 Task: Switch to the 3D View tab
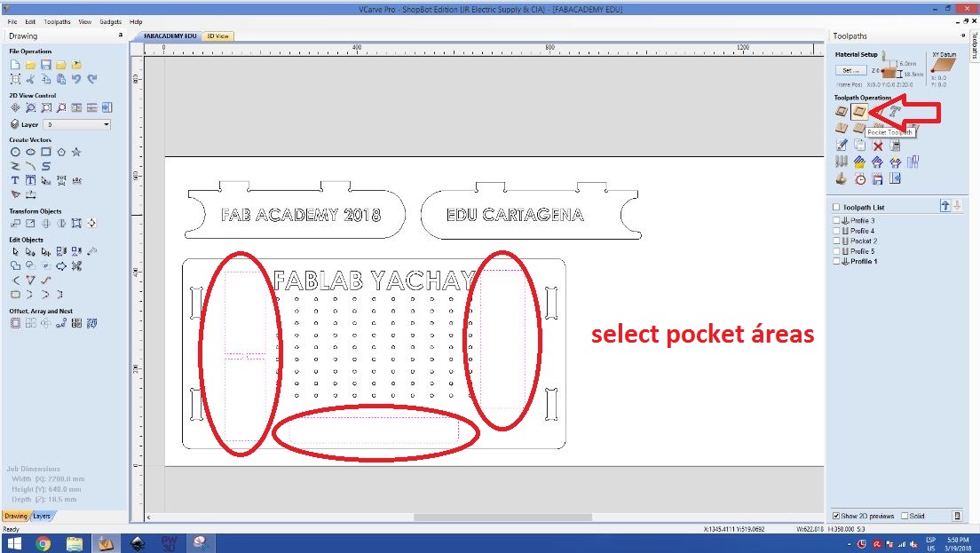coord(217,36)
